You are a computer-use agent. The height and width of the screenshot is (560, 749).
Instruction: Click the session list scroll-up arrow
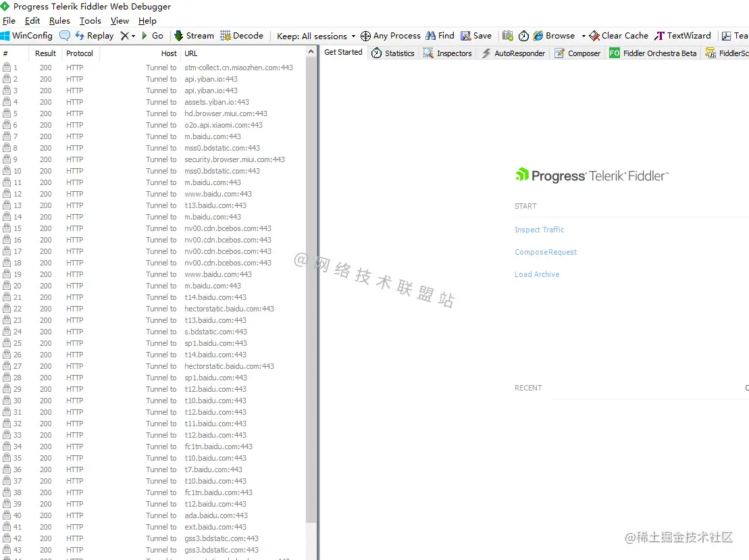point(311,51)
